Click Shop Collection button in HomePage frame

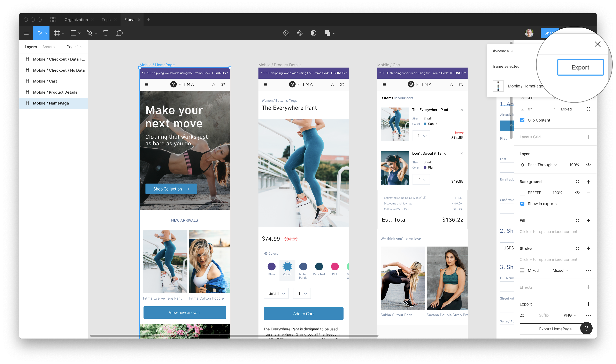171,189
